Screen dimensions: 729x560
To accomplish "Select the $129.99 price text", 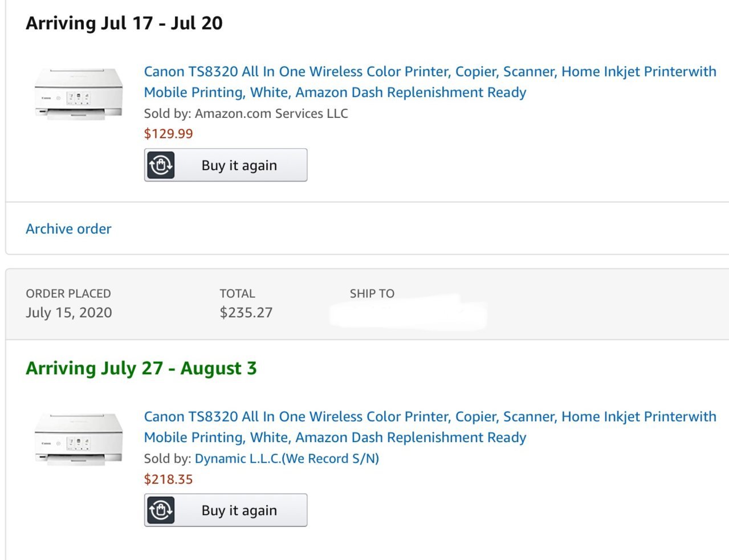I will (x=168, y=134).
